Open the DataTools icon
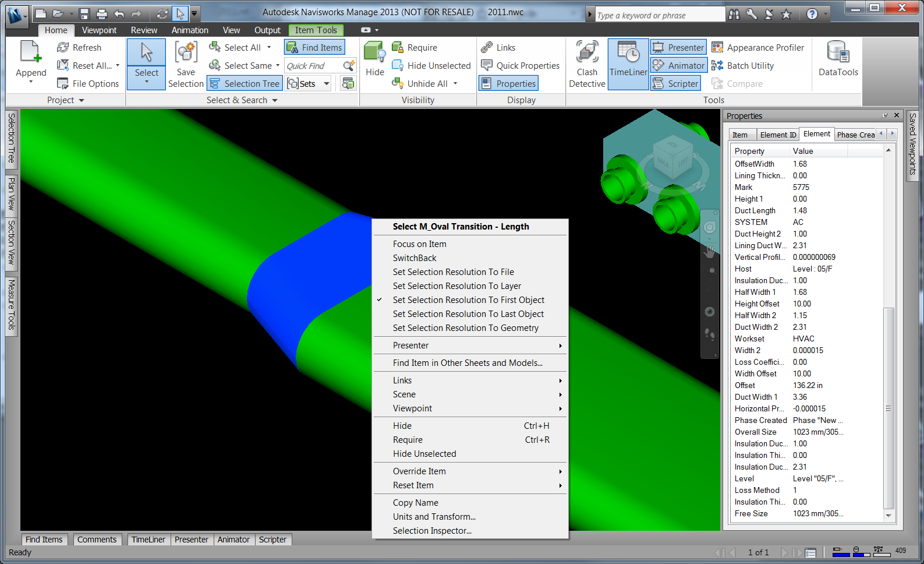The width and height of the screenshot is (924, 564). tap(838, 52)
